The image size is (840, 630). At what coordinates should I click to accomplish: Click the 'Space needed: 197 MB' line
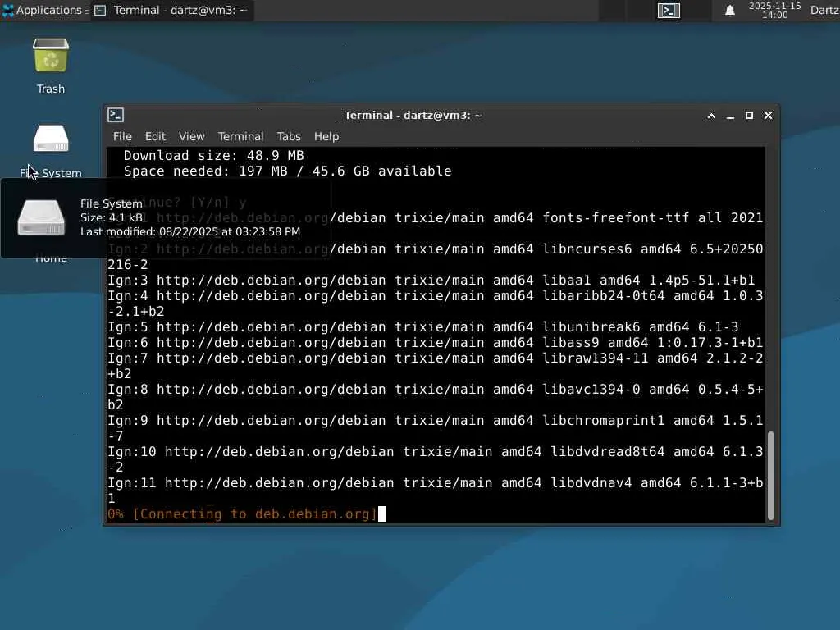288,171
